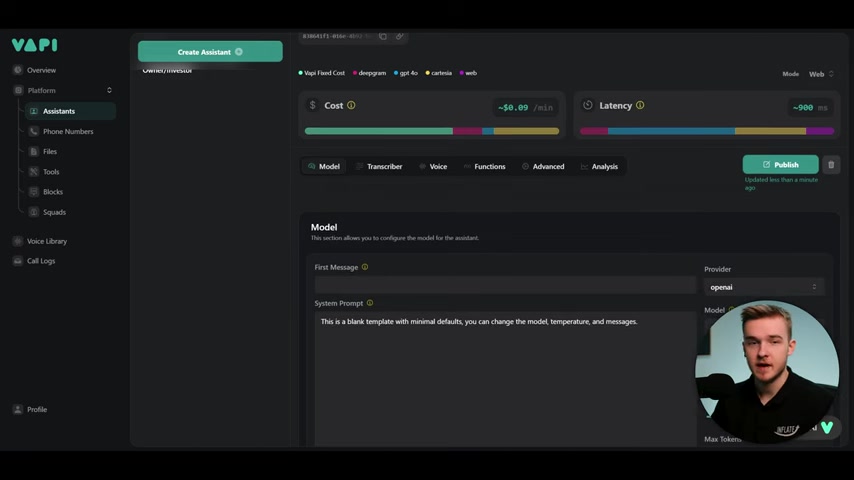Click the First Message input field
The width and height of the screenshot is (854, 480).
(x=505, y=284)
